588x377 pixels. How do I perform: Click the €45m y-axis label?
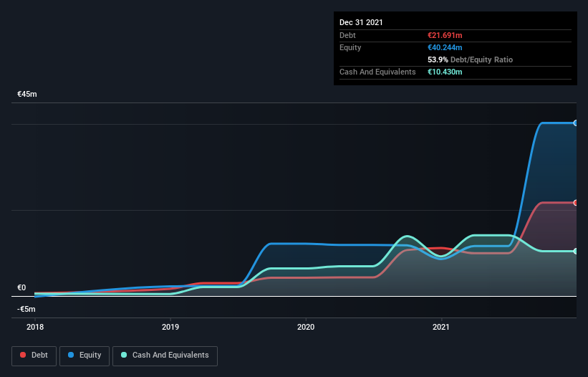click(27, 94)
